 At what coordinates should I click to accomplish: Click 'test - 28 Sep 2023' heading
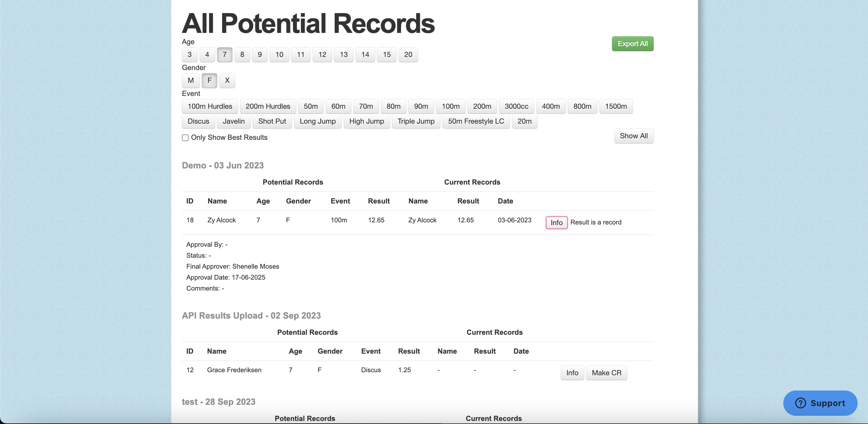[x=219, y=402]
